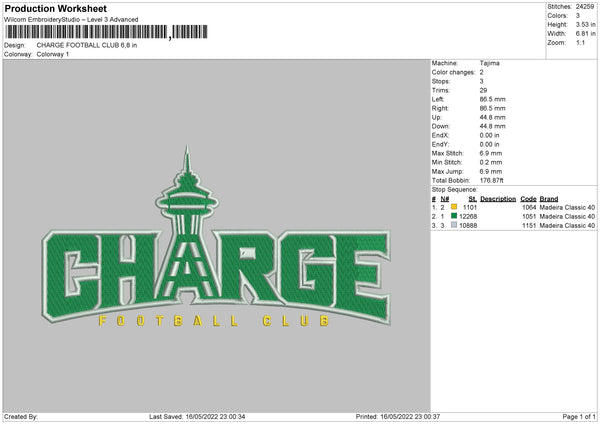This screenshot has height=424, width=600.
Task: Click thread code 1064
Action: (529, 207)
